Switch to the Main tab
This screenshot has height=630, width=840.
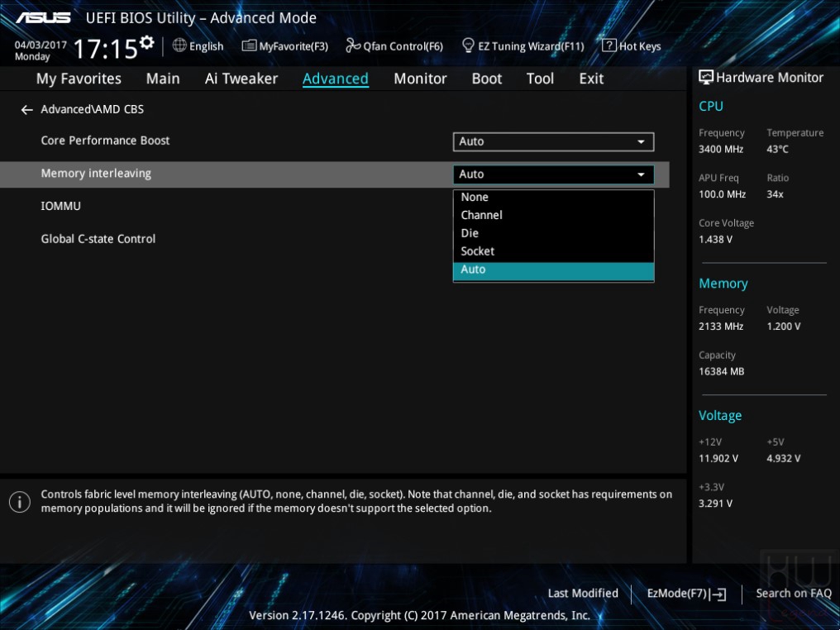163,79
